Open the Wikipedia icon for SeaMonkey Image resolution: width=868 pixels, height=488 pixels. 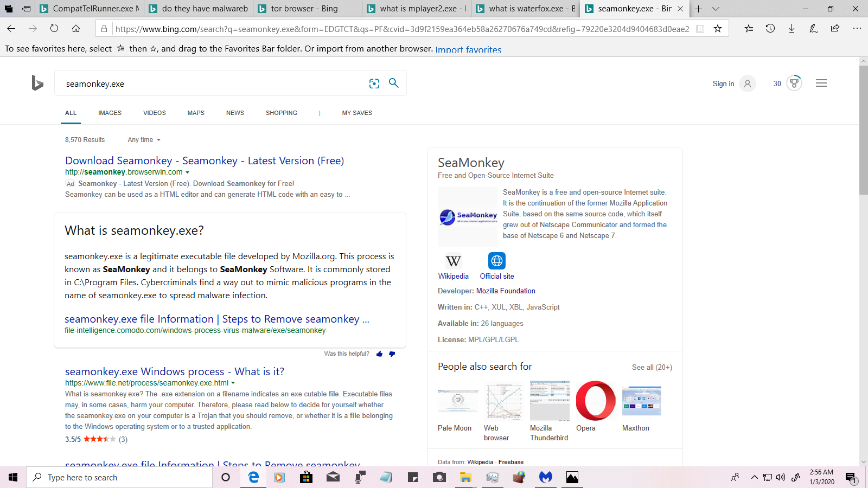[x=454, y=261]
